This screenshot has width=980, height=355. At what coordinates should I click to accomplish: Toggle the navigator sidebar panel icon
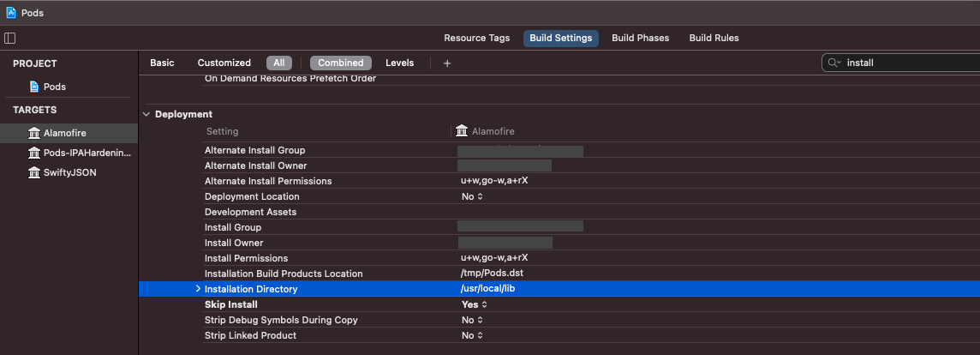tap(9, 39)
